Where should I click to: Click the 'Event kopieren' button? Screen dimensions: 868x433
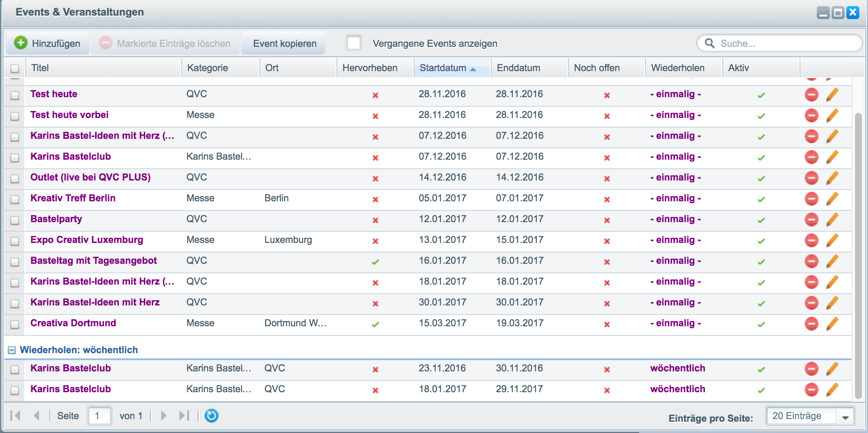click(x=284, y=43)
